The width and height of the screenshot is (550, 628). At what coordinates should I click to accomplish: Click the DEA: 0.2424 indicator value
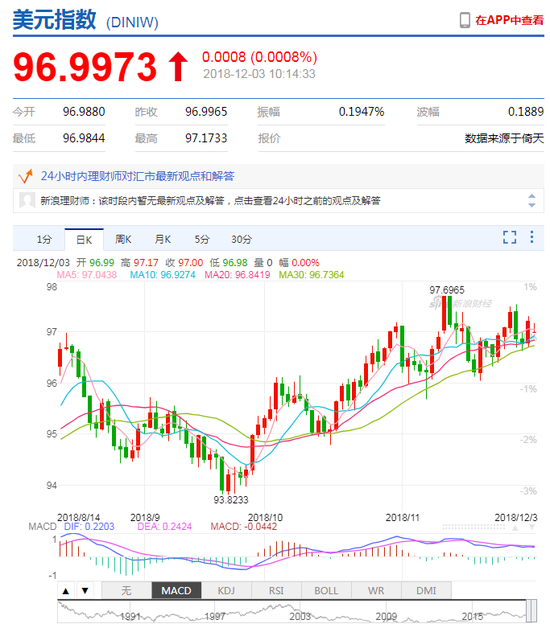(x=164, y=526)
